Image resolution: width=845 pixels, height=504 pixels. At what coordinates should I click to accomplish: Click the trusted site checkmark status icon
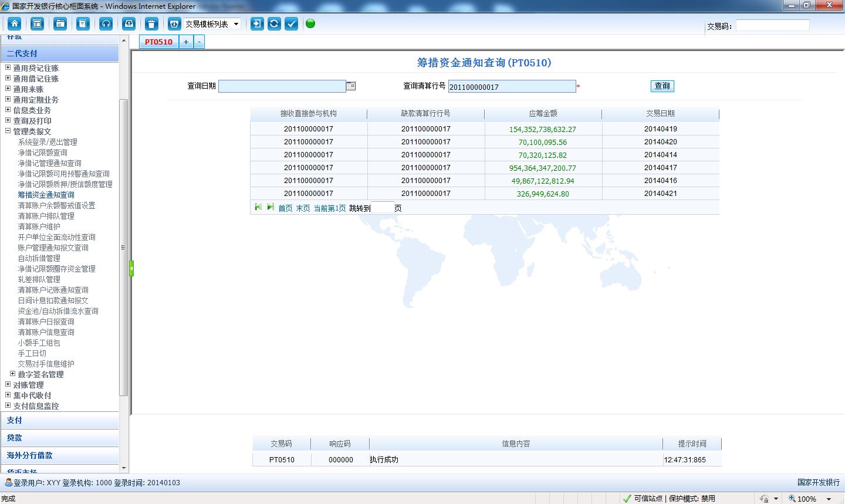pos(627,498)
